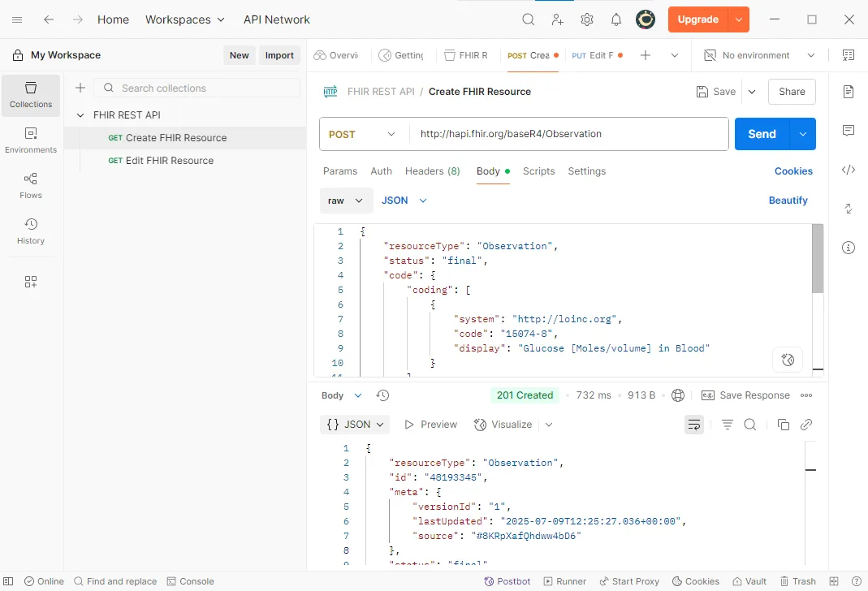
Task: Open the help question mark
Action: [857, 581]
